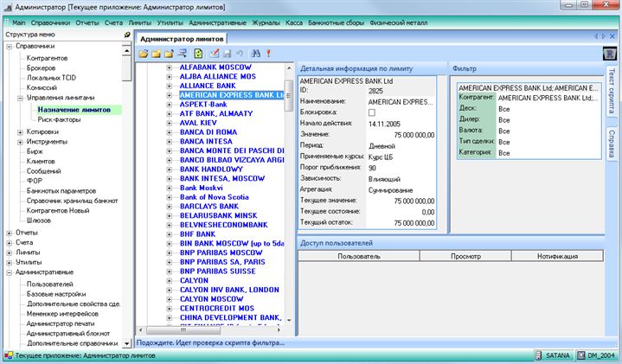Collapse the Административные tree node
Viewport: 622px width, 364px height.
tap(10, 273)
